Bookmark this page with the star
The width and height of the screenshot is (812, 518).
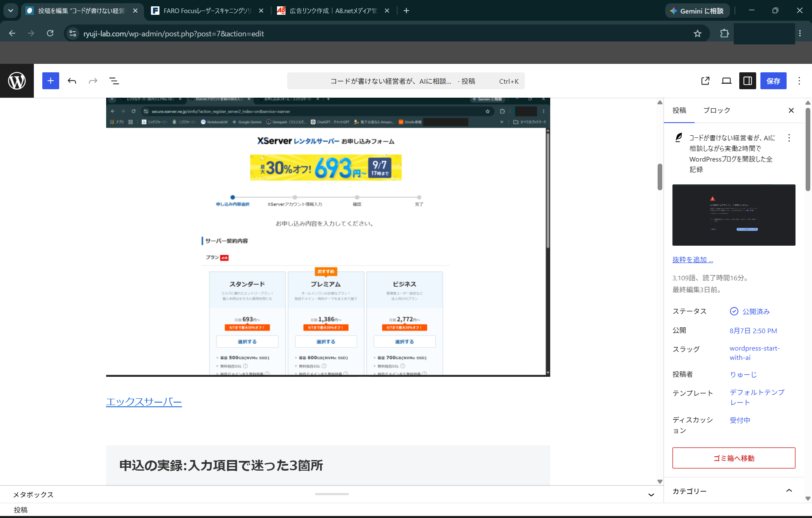[697, 33]
